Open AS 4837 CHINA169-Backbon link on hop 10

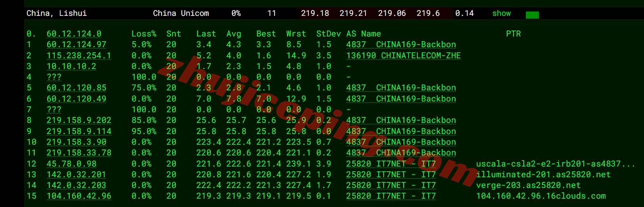pos(401,142)
